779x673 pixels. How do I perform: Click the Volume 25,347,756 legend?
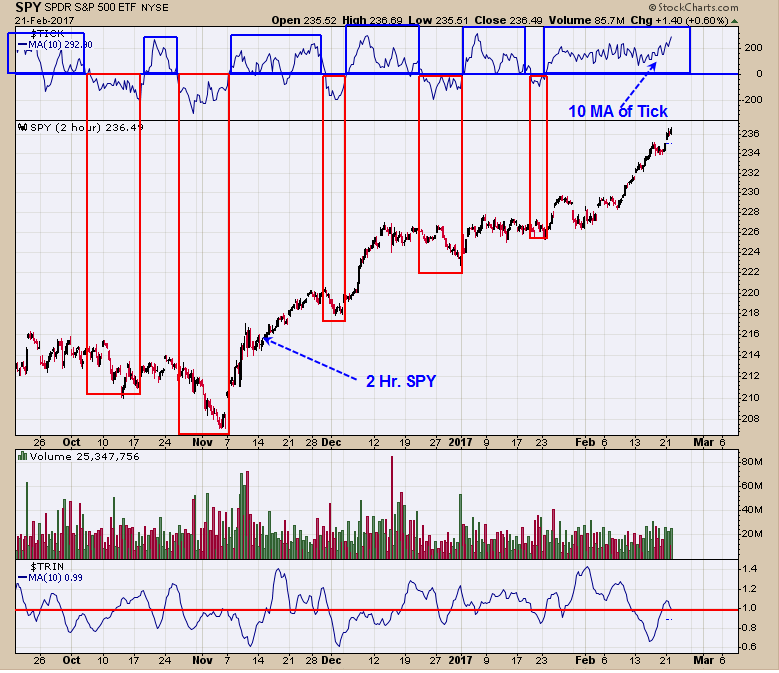pos(85,456)
